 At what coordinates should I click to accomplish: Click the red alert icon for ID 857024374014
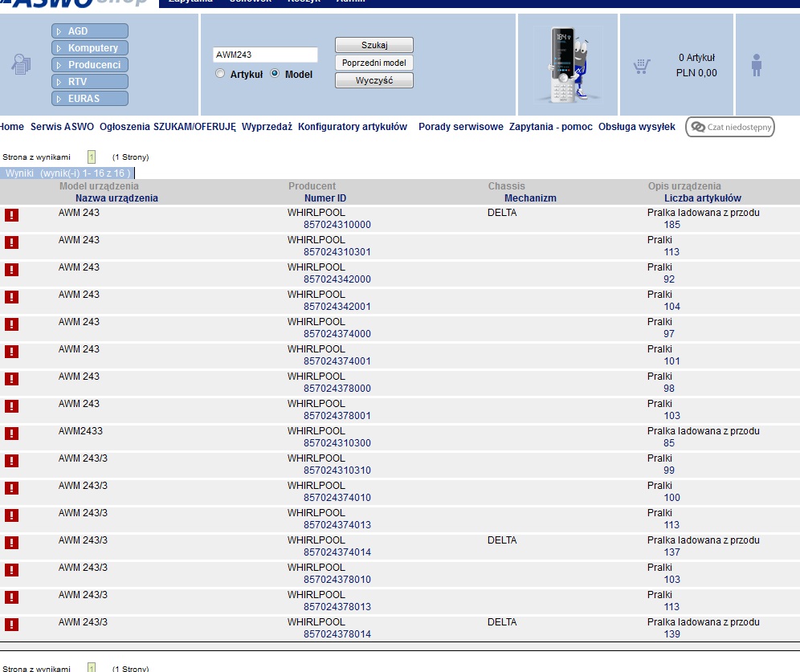pyautogui.click(x=11, y=543)
